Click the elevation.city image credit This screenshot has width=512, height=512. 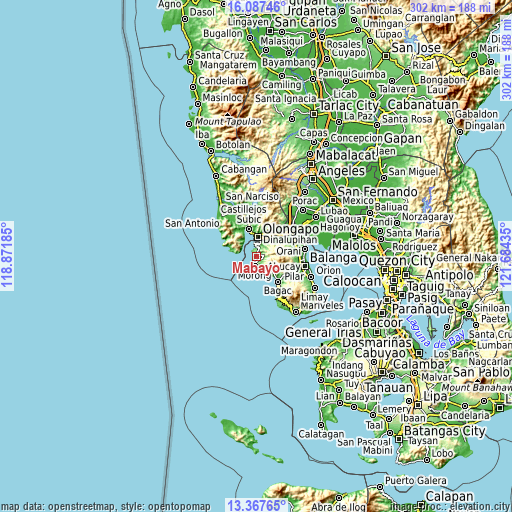click(451, 507)
